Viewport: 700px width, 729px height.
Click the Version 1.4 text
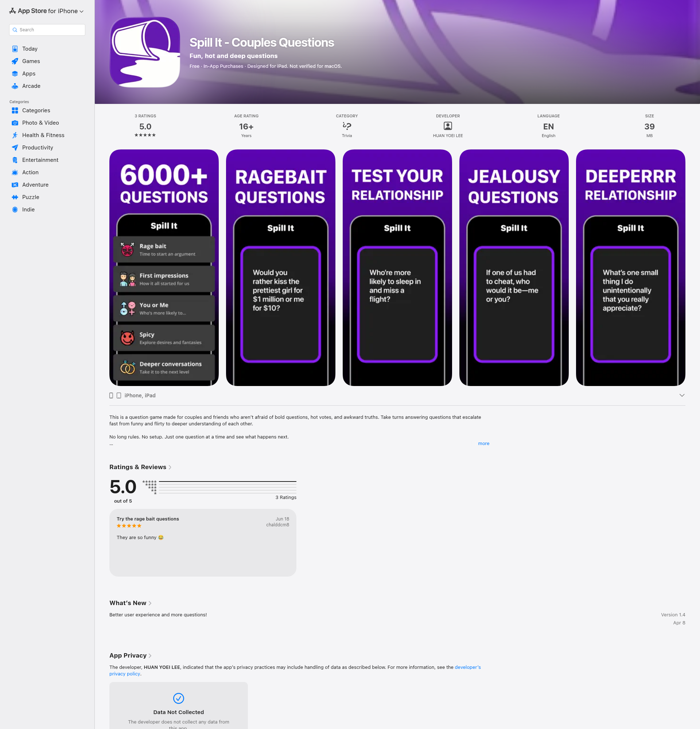(673, 615)
